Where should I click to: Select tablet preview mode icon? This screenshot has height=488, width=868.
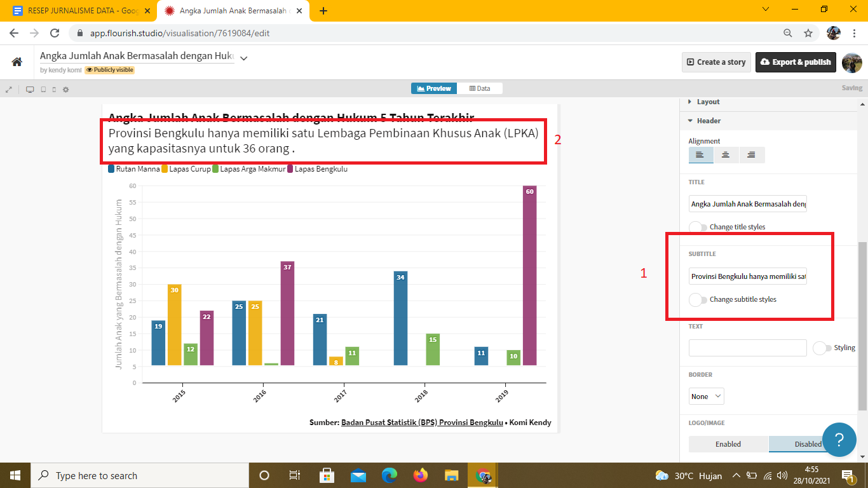[43, 90]
